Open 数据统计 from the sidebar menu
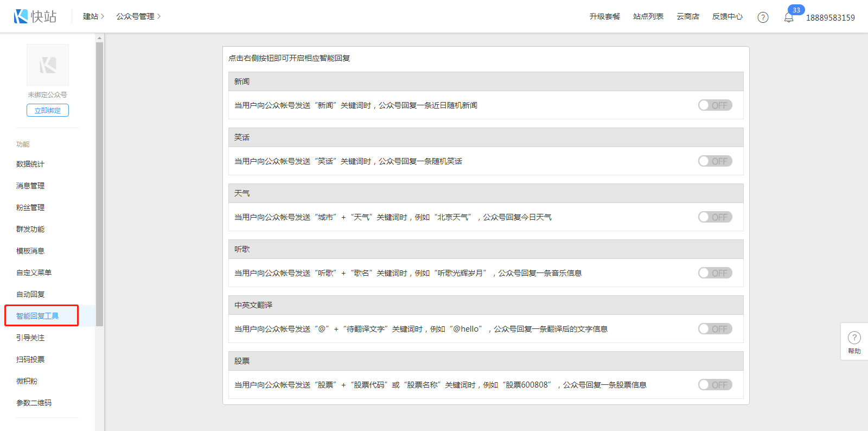Screen dimensions: 868x431 coord(30,164)
